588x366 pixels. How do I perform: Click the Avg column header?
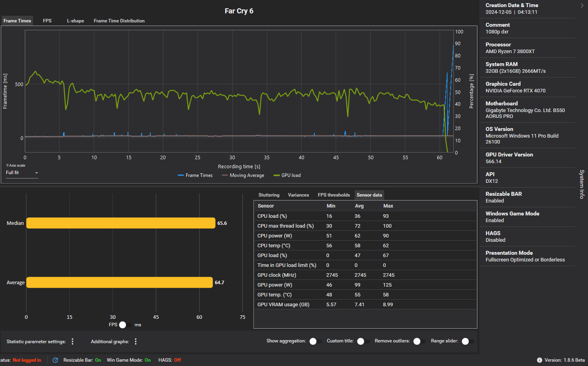coord(359,206)
